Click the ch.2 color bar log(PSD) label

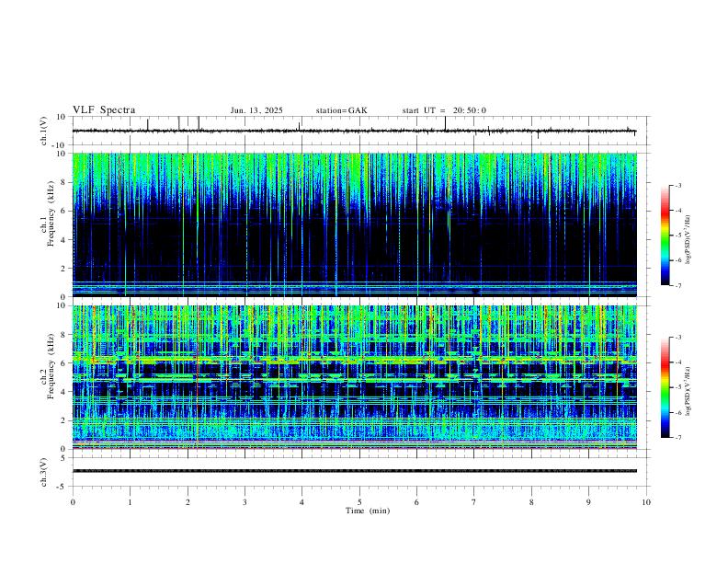click(688, 391)
